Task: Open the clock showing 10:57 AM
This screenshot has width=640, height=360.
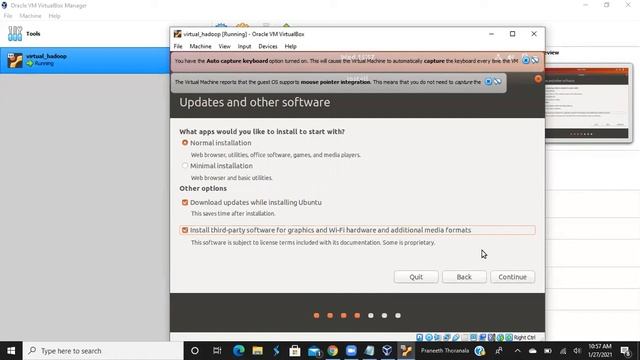Action: [600, 351]
